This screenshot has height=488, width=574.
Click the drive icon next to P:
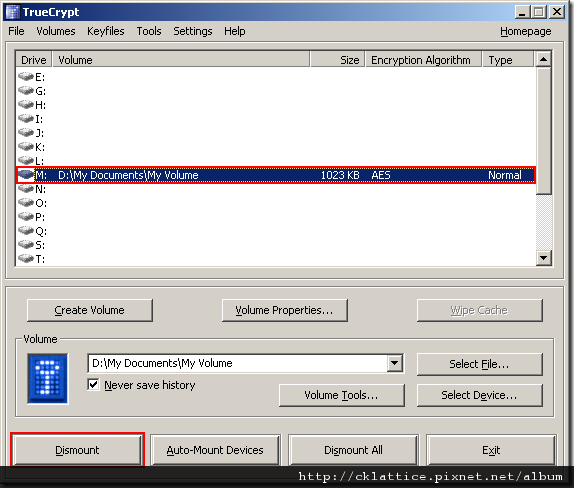point(26,217)
